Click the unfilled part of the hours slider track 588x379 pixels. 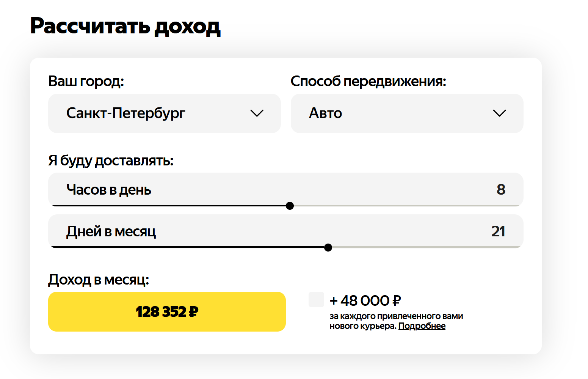(x=406, y=206)
